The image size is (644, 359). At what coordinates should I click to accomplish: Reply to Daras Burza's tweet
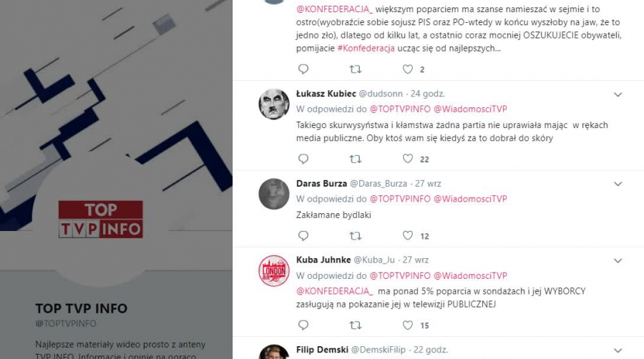click(x=303, y=235)
